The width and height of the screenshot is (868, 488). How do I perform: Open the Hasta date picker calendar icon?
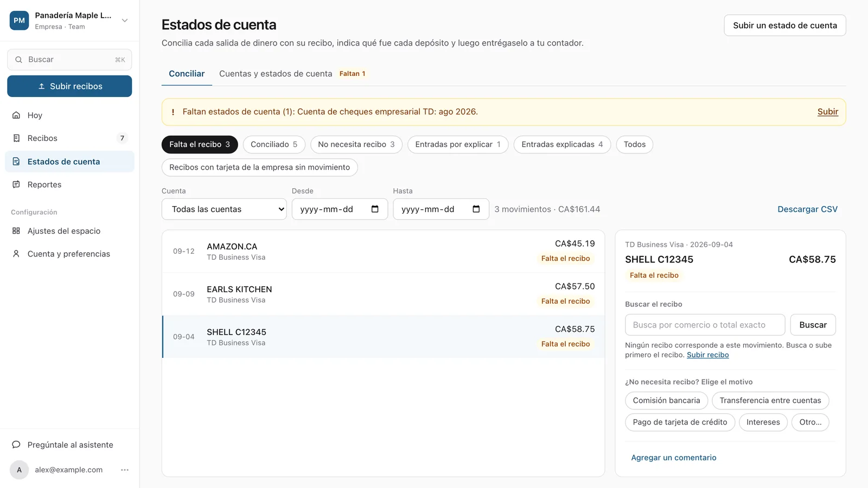pyautogui.click(x=476, y=209)
